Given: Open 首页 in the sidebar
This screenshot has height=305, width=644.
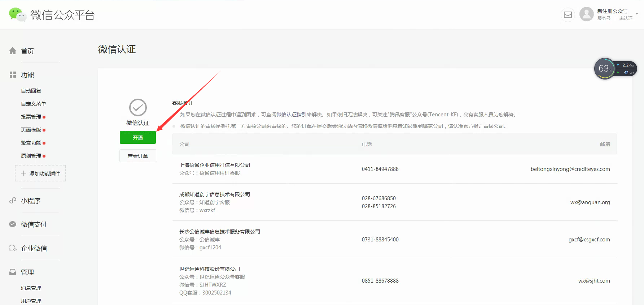Looking at the screenshot, I should (x=27, y=51).
